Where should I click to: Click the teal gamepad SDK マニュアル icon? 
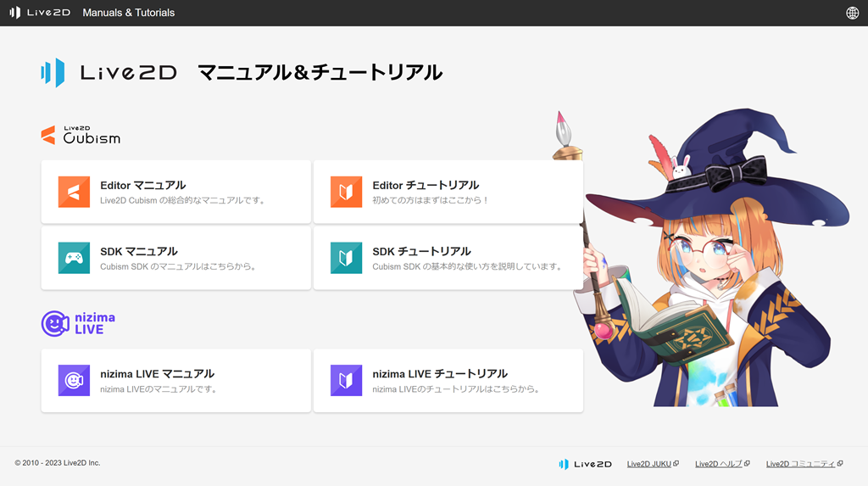pyautogui.click(x=75, y=258)
